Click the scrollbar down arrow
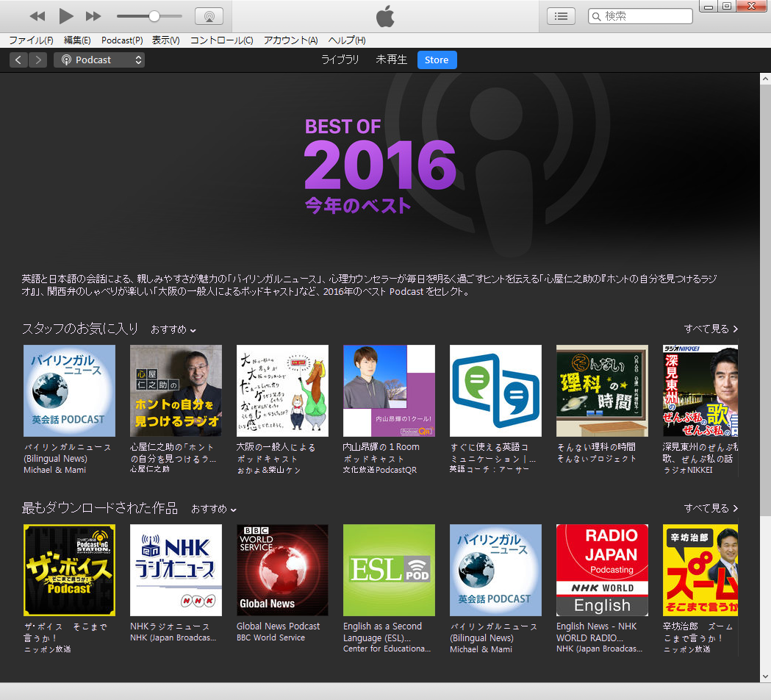The height and width of the screenshot is (700, 771). (x=765, y=676)
